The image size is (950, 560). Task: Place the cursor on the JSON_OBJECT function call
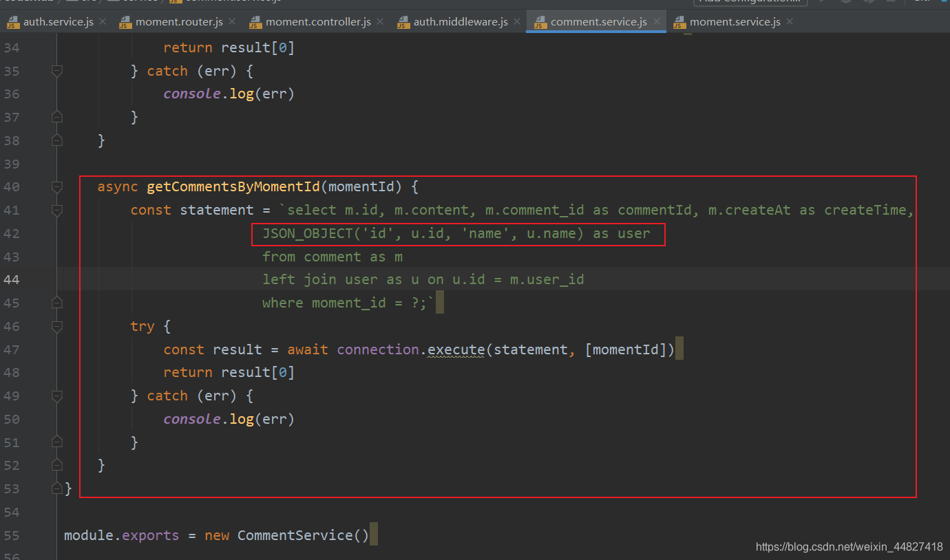click(307, 233)
